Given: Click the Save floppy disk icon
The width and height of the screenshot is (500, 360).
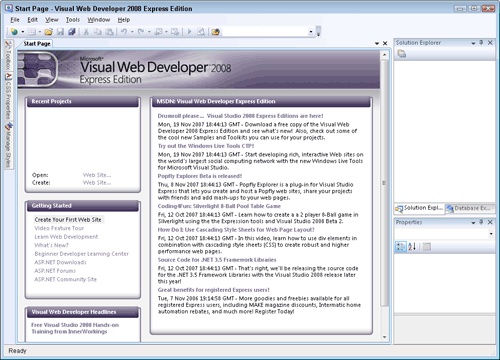Looking at the screenshot, I should [x=60, y=32].
